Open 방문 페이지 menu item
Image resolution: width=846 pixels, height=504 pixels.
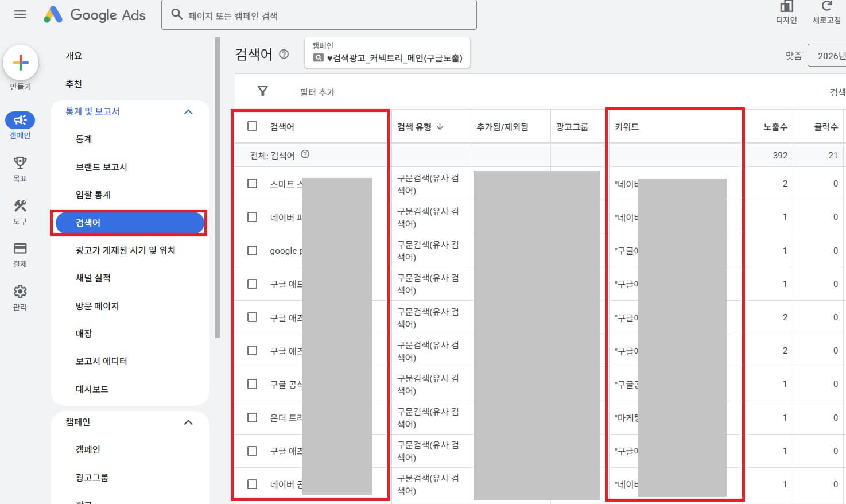tap(98, 306)
